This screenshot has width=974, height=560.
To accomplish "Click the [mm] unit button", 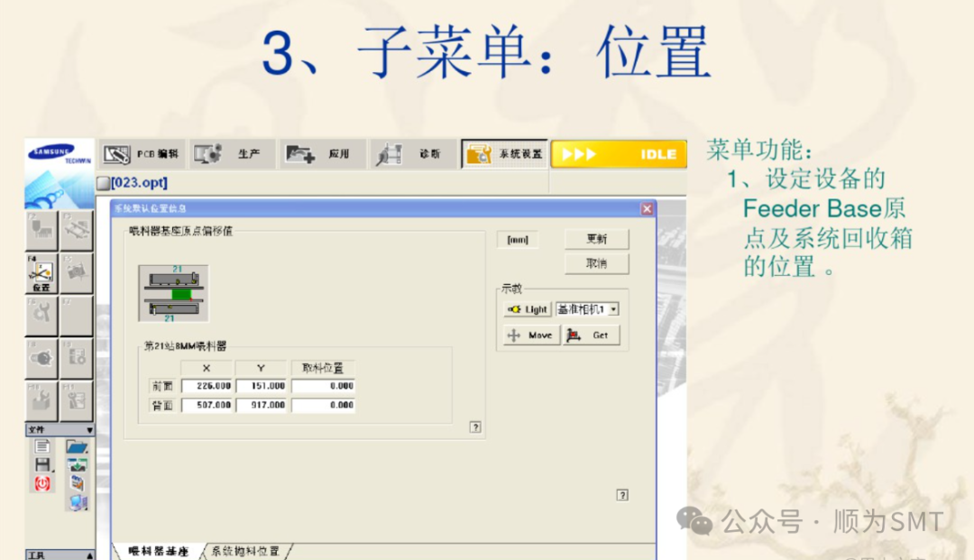I will 518,240.
